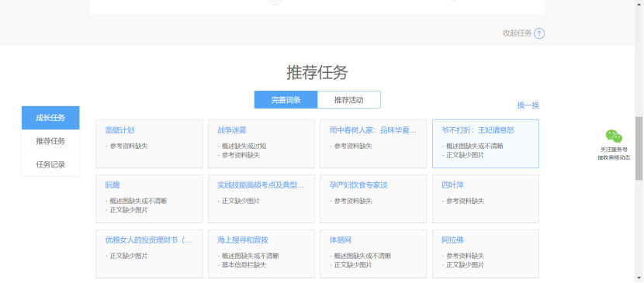The width and height of the screenshot is (644, 283).
Task: Select 任务记录 in the sidebar
Action: click(x=50, y=165)
